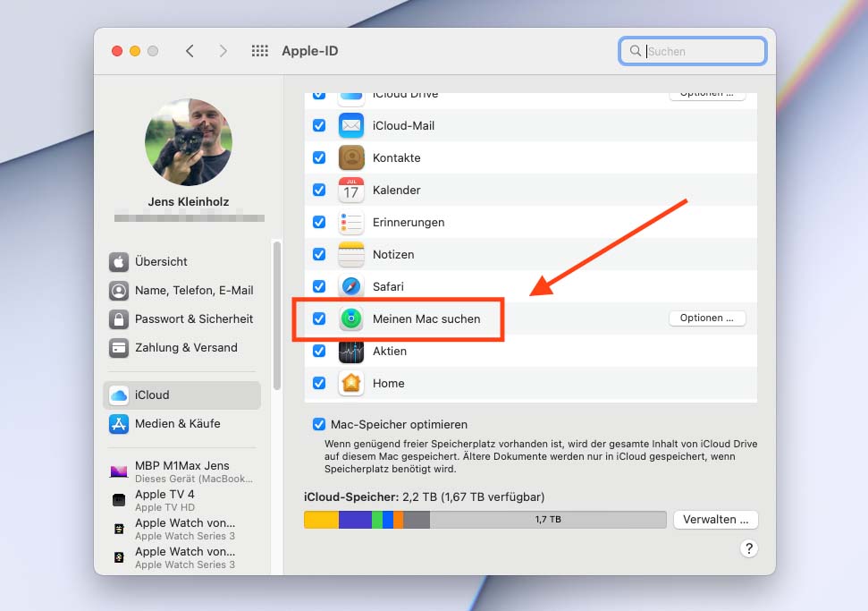This screenshot has height=611, width=868.
Task: Open Optionen for Meinen Mac suchen
Action: pyautogui.click(x=706, y=318)
